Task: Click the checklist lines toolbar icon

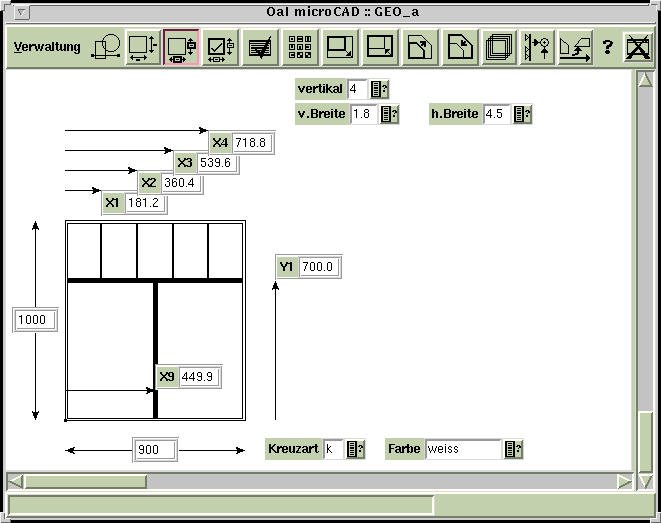Action: [x=260, y=47]
